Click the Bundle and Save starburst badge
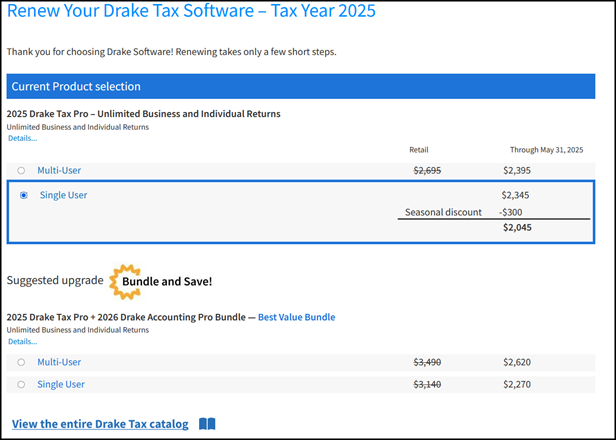The image size is (616, 440). (161, 282)
